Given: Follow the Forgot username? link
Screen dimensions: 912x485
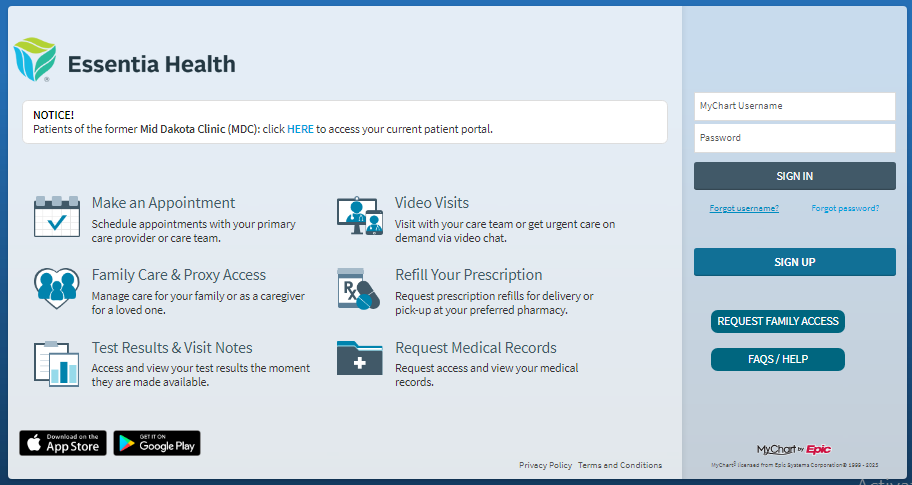Looking at the screenshot, I should pos(744,208).
